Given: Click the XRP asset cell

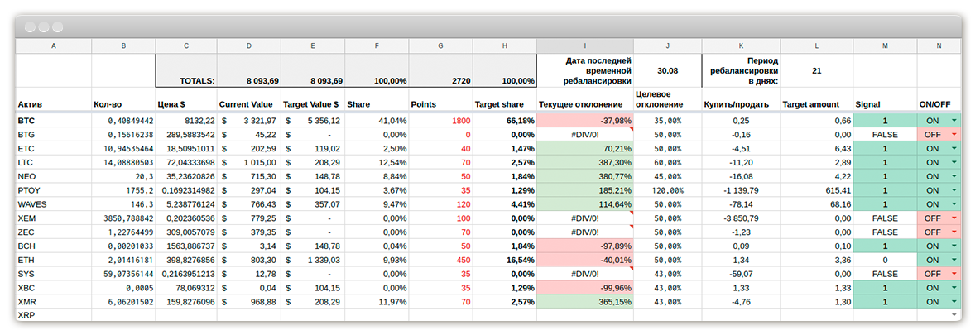Looking at the screenshot, I should click(x=54, y=315).
